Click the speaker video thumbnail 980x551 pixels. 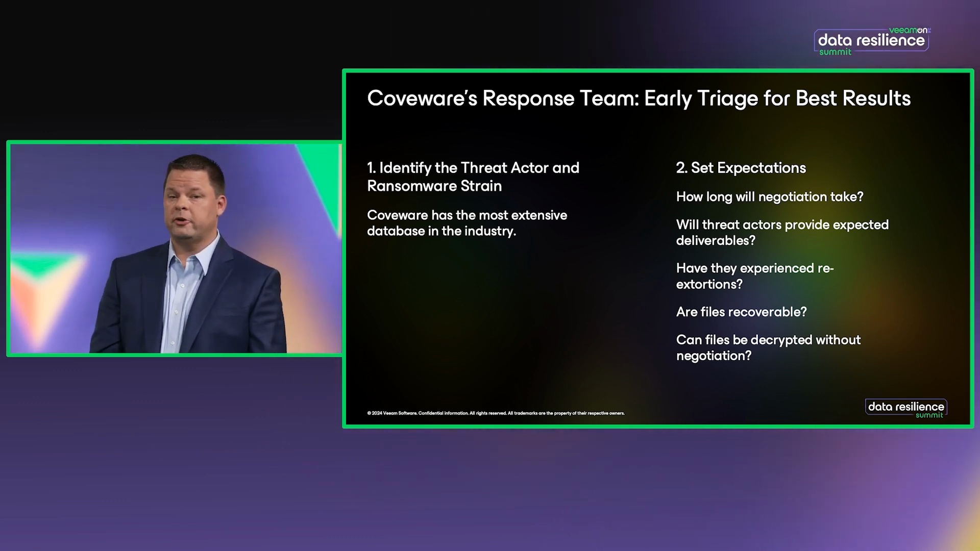click(x=175, y=248)
